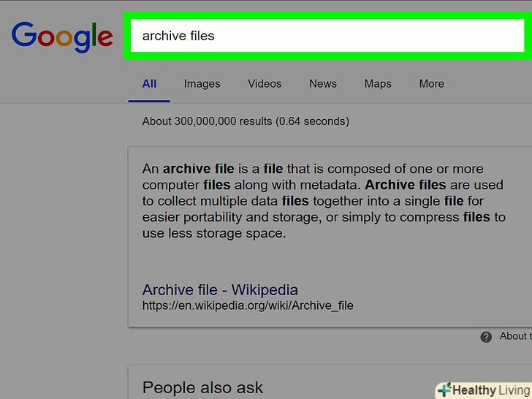
Task: Click the 'About' link beside the help icon
Action: click(x=513, y=336)
